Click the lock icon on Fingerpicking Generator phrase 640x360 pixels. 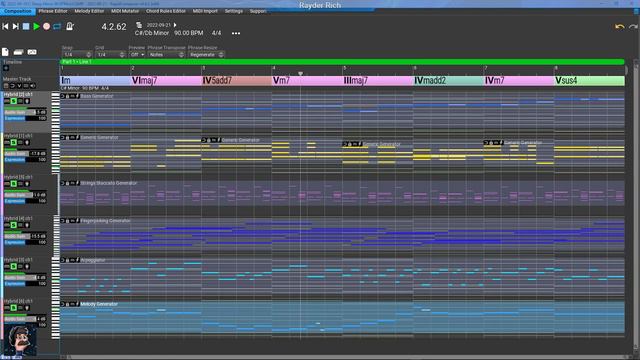(x=68, y=221)
